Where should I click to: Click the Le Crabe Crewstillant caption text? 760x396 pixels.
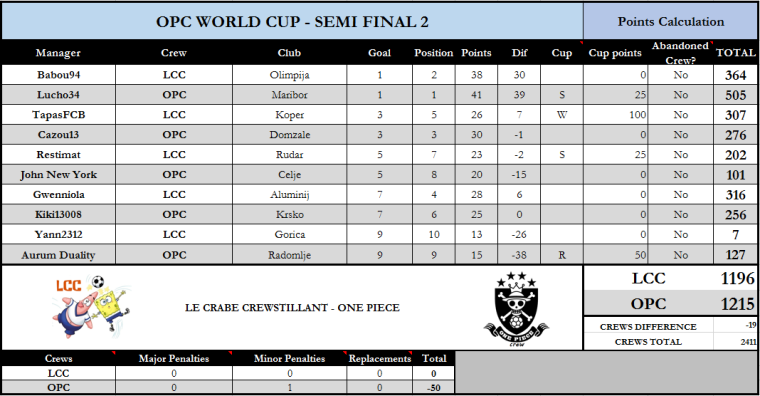pyautogui.click(x=292, y=308)
